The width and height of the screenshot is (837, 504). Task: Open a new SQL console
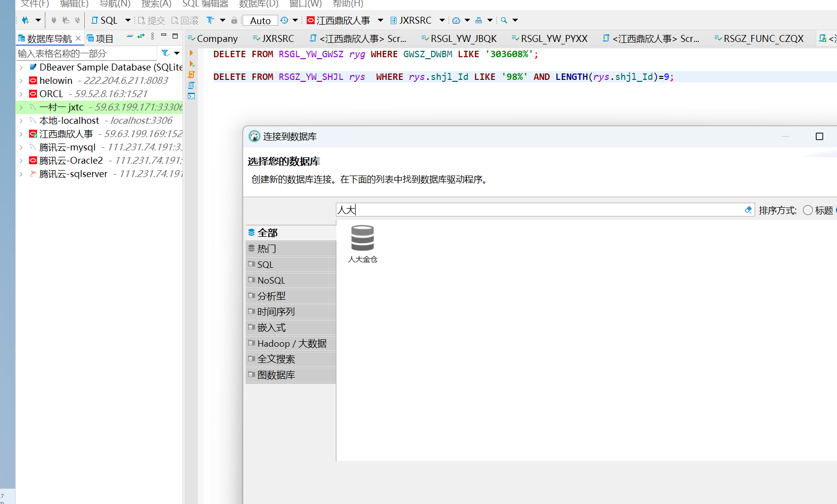click(x=191, y=96)
